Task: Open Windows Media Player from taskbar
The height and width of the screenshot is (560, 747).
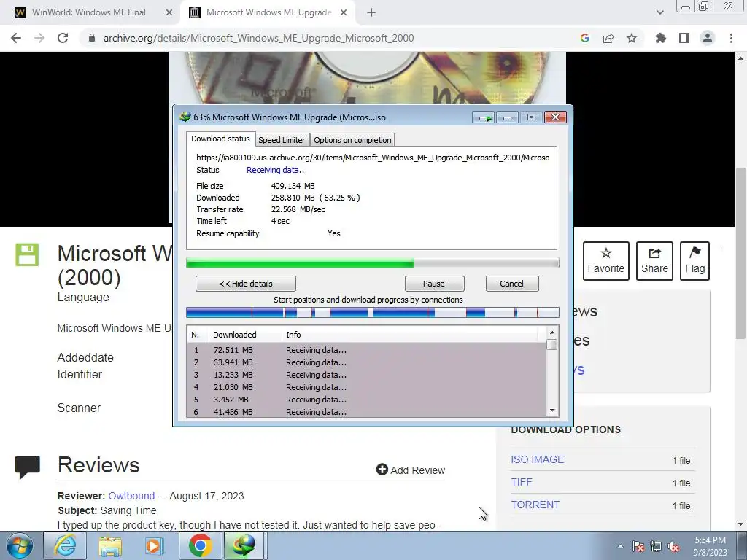Action: pos(155,545)
